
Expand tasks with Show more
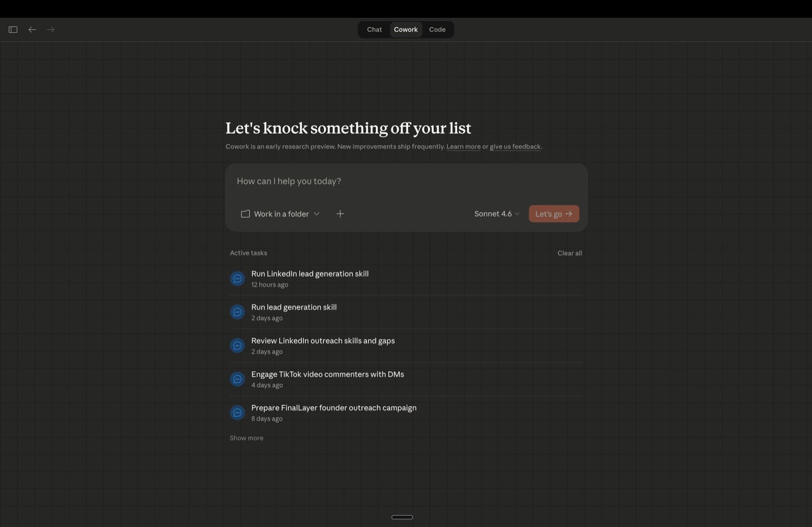tap(246, 438)
